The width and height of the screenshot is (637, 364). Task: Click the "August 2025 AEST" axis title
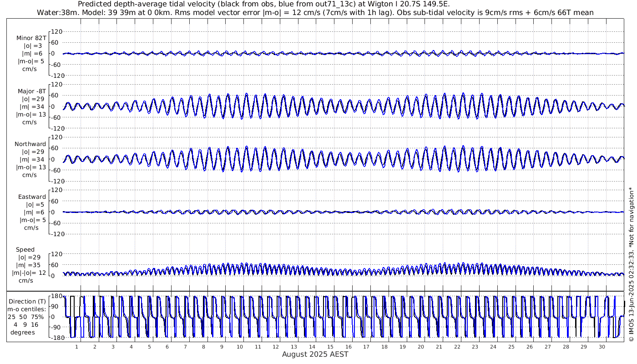[x=315, y=354]
